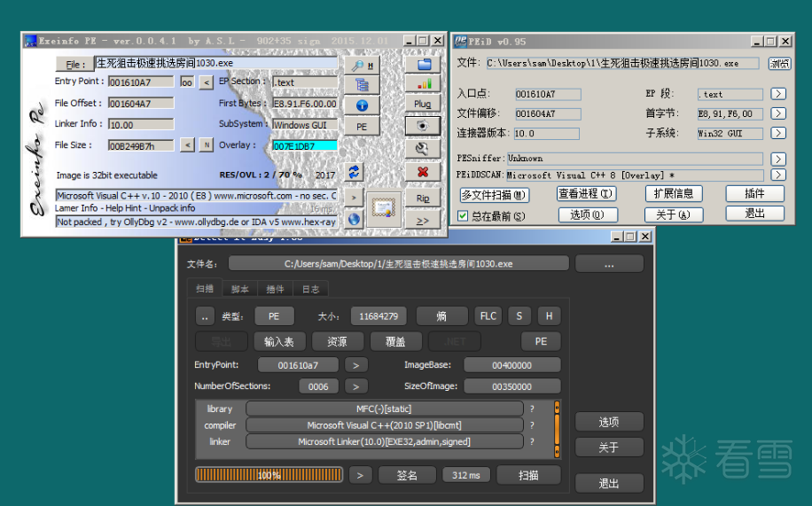Viewport: 812px width, 506px height.
Task: Click the magnifier hex search icon in Exeinfo PE
Action: tap(362, 66)
